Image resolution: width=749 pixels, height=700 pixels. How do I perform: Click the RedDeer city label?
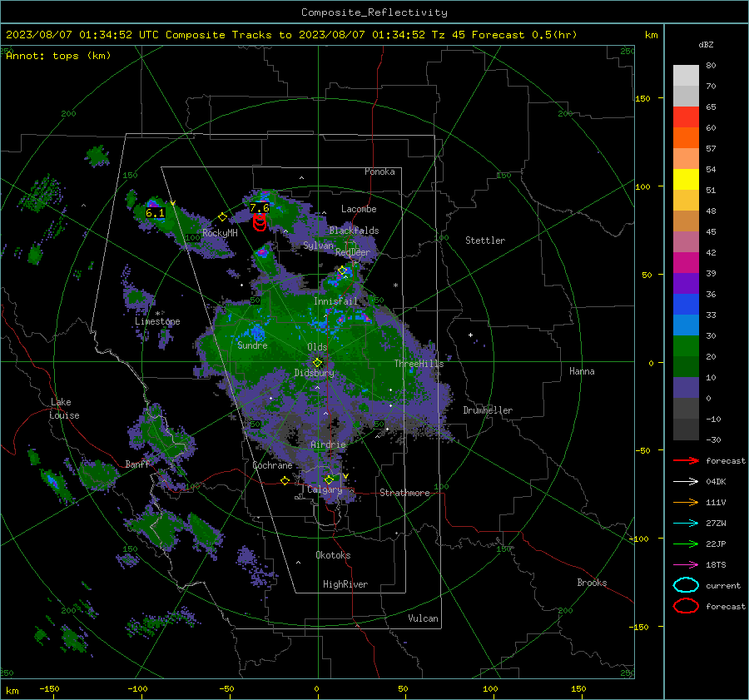click(x=353, y=252)
